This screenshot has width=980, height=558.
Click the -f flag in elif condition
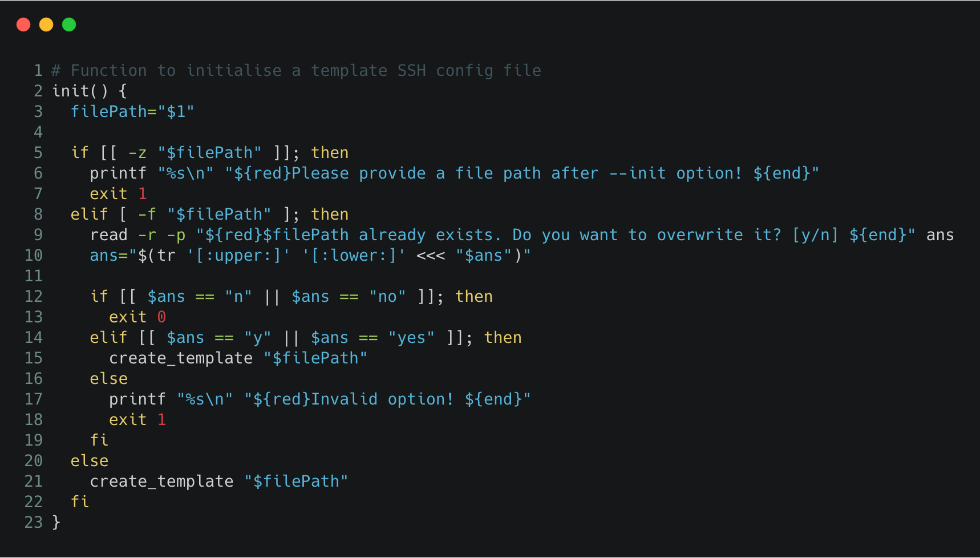[147, 214]
